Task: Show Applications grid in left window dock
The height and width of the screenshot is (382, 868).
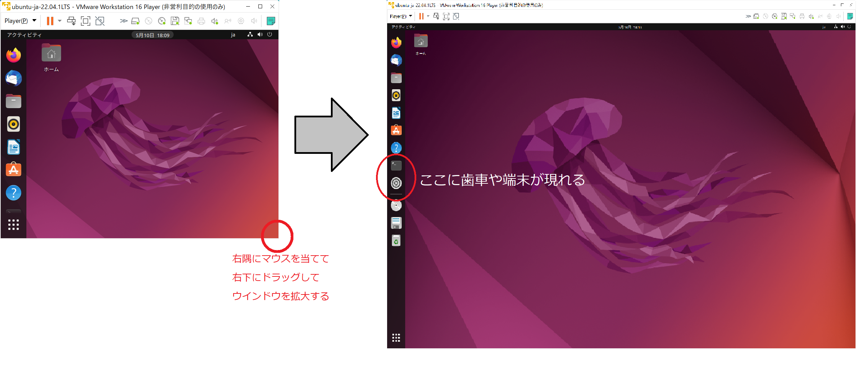Action: click(x=14, y=225)
